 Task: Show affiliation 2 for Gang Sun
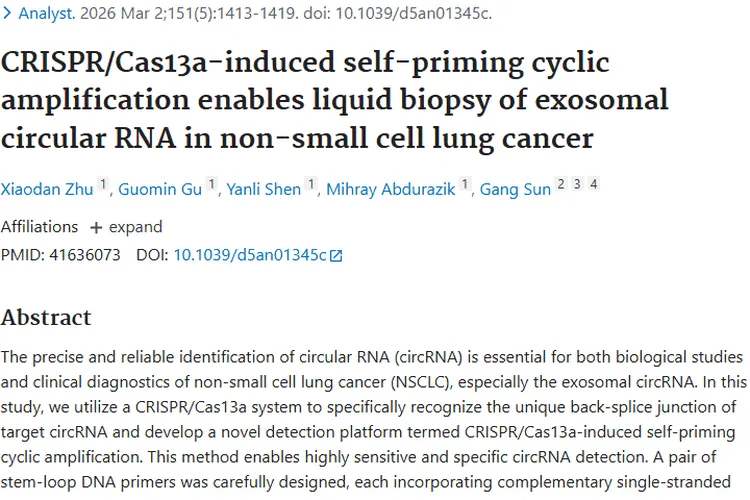click(561, 185)
